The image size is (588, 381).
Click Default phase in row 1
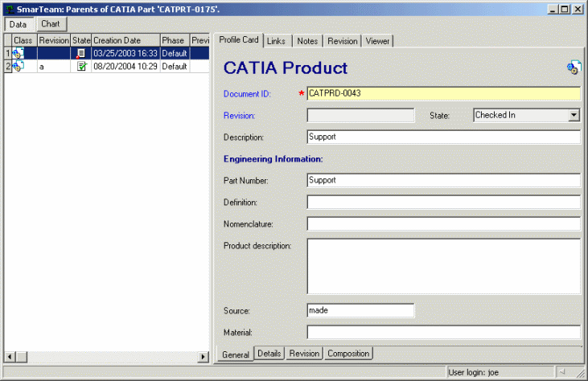(x=175, y=53)
